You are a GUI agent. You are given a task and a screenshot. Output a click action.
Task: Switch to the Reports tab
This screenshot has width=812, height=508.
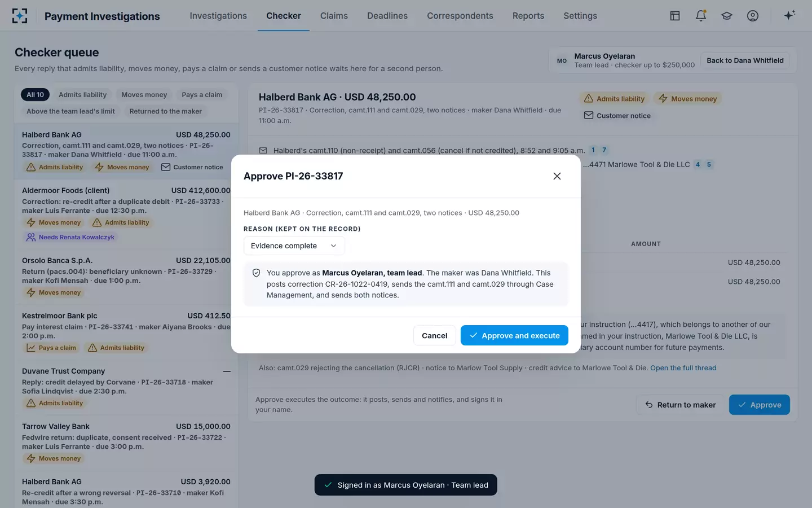[528, 16]
